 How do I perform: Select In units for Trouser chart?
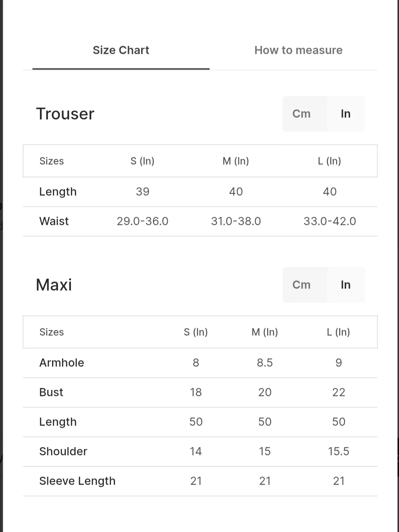(x=345, y=114)
